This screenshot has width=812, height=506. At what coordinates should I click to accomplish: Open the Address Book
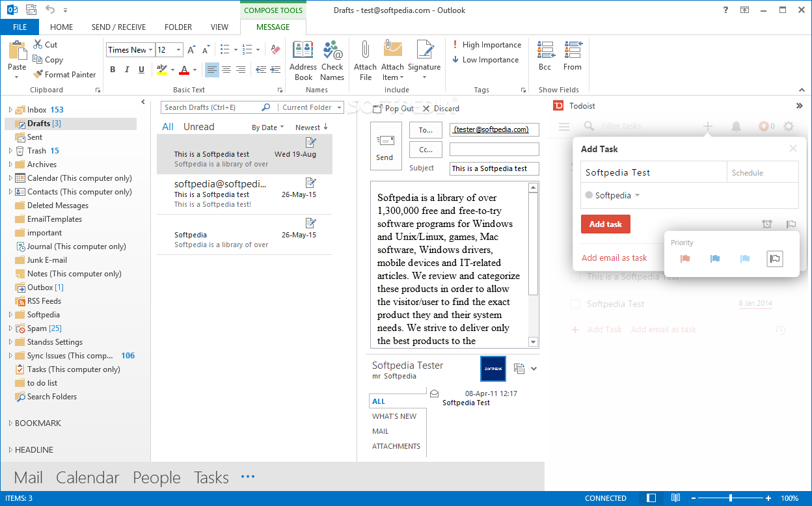click(x=303, y=60)
